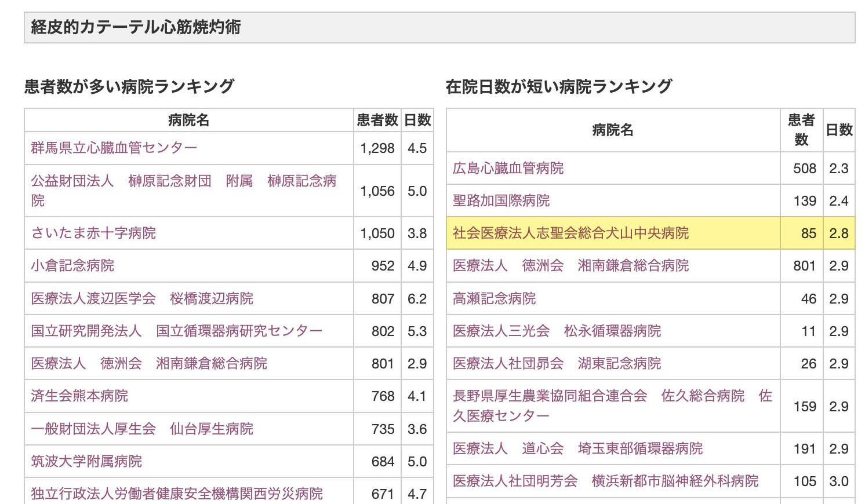Open 榊原記念病院 hospital link
865x504 pixels.
pos(184,191)
